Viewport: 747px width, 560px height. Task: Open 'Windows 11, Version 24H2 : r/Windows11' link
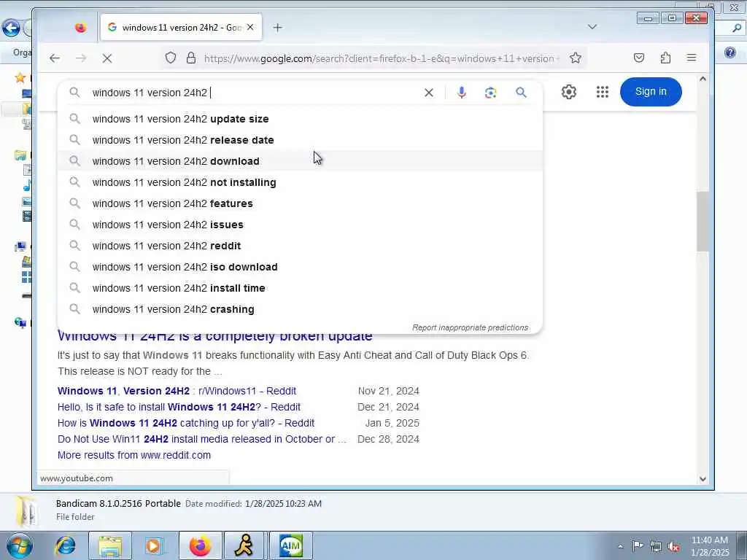pyautogui.click(x=177, y=391)
